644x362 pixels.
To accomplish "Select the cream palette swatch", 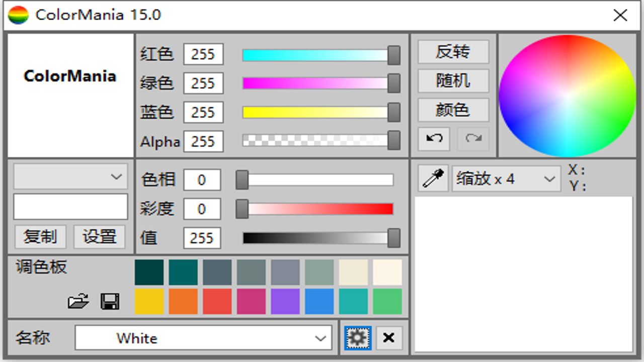I will [x=387, y=272].
